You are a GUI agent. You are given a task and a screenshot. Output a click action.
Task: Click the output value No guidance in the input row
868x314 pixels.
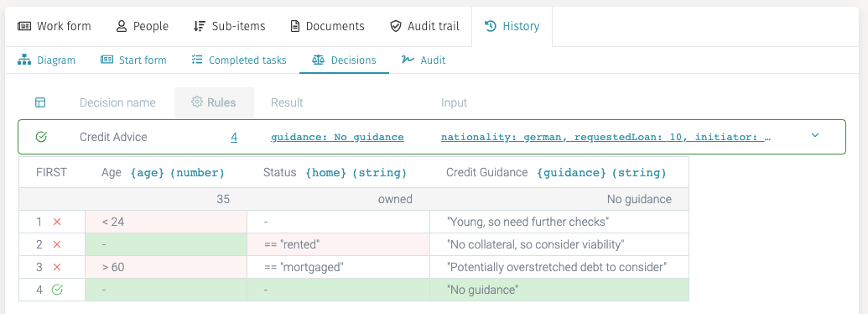click(x=639, y=199)
